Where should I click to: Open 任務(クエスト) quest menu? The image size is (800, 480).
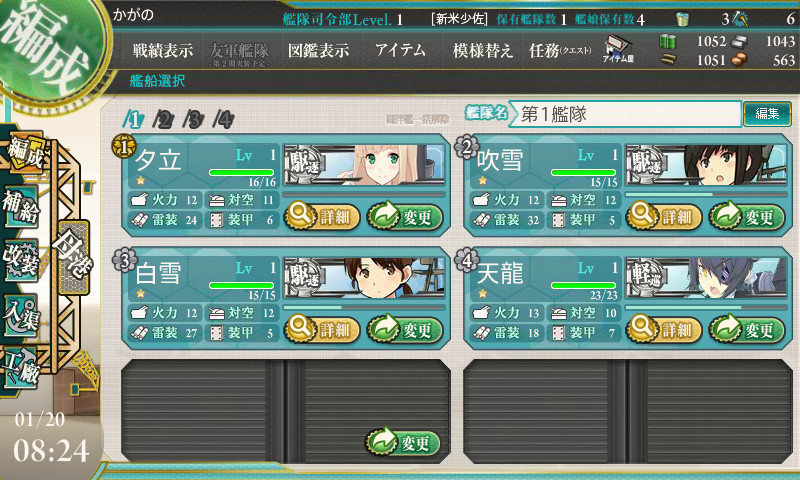click(560, 50)
